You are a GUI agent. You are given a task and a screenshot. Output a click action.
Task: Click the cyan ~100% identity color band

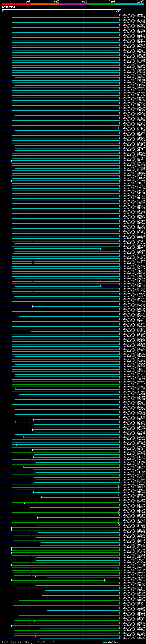coord(130,4)
